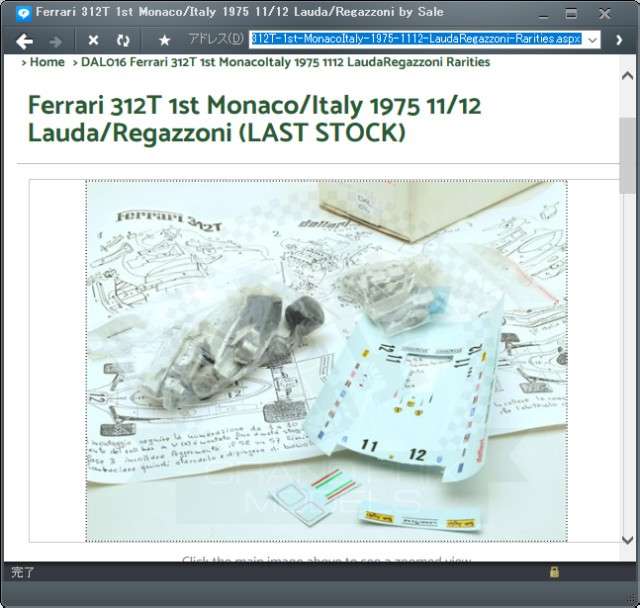
Task: Click the Ferrari 312T kit product image
Action: (x=327, y=361)
